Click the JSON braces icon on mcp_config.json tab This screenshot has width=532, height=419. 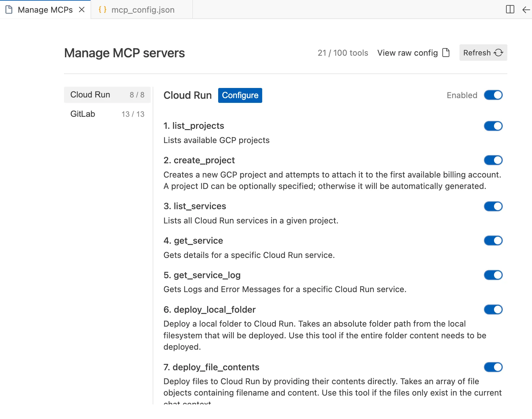tap(102, 9)
